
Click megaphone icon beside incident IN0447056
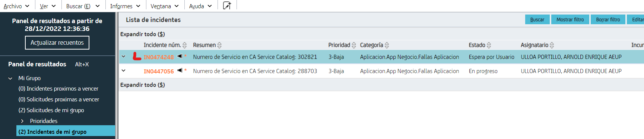point(180,70)
